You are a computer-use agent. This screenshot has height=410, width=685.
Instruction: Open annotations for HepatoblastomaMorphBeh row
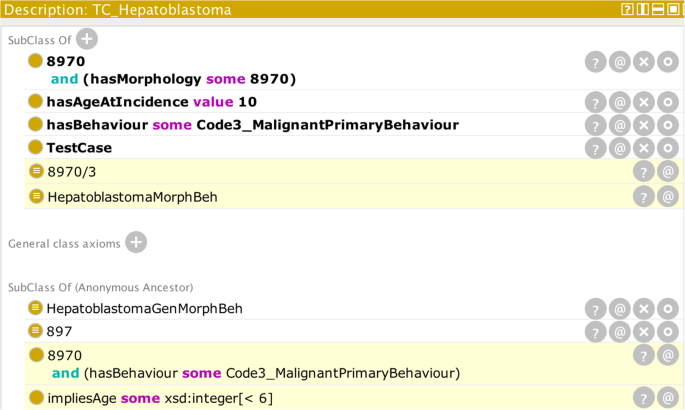667,197
